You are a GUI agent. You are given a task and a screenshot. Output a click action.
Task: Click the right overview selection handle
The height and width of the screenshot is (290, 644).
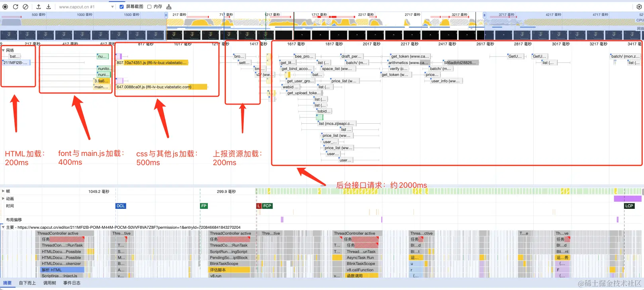(x=484, y=15)
